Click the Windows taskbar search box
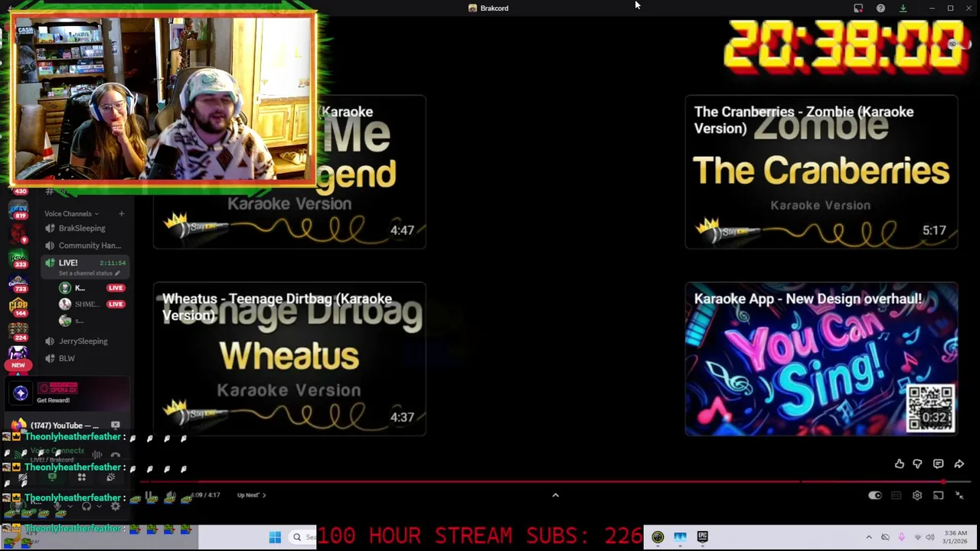Screen dimensions: 980x551 click(304, 537)
